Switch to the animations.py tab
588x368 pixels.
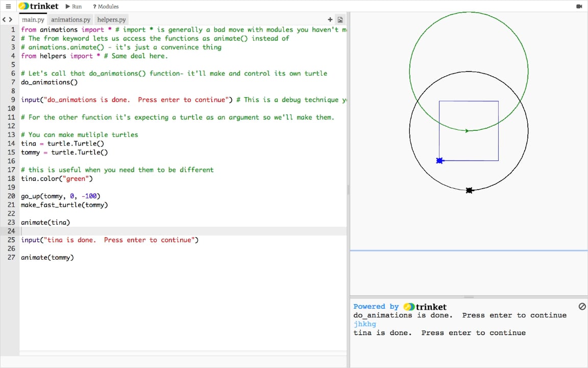(x=70, y=20)
